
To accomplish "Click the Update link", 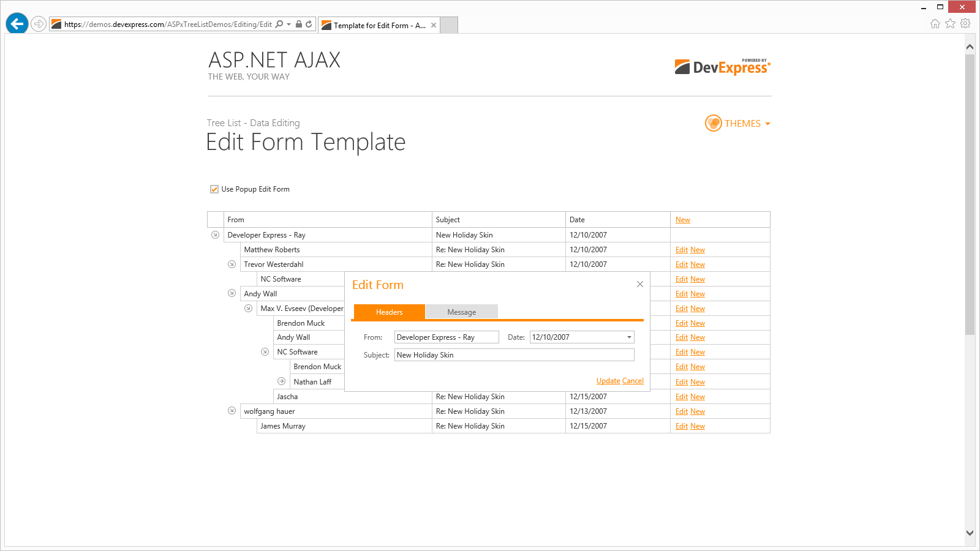I will (x=608, y=381).
